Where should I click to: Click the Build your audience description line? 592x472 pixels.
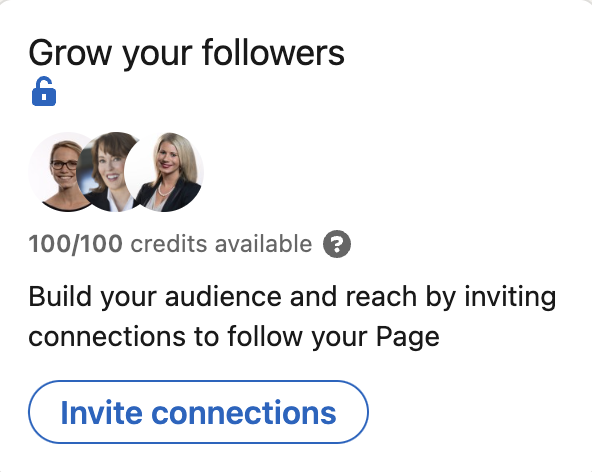click(x=292, y=298)
